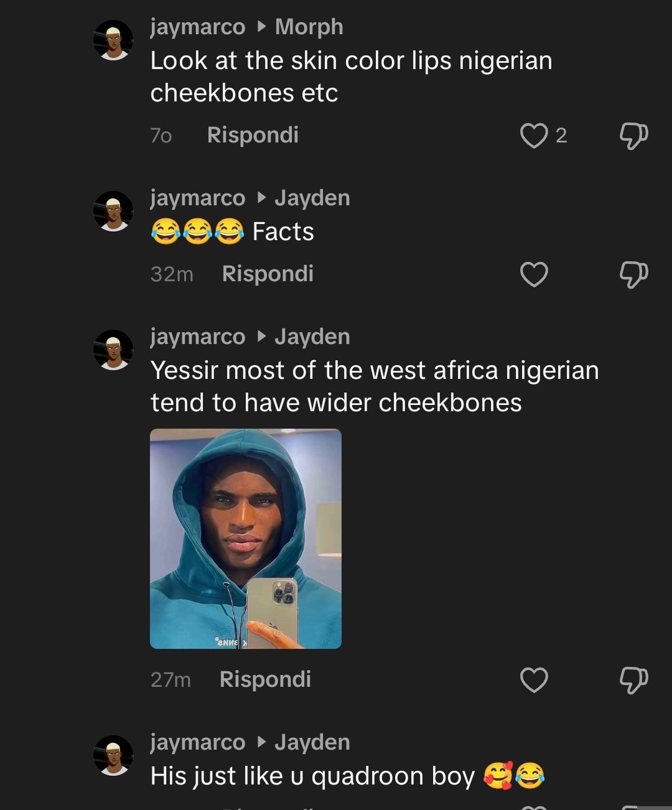
Task: Like the 'Facts' comment
Action: pos(534,274)
